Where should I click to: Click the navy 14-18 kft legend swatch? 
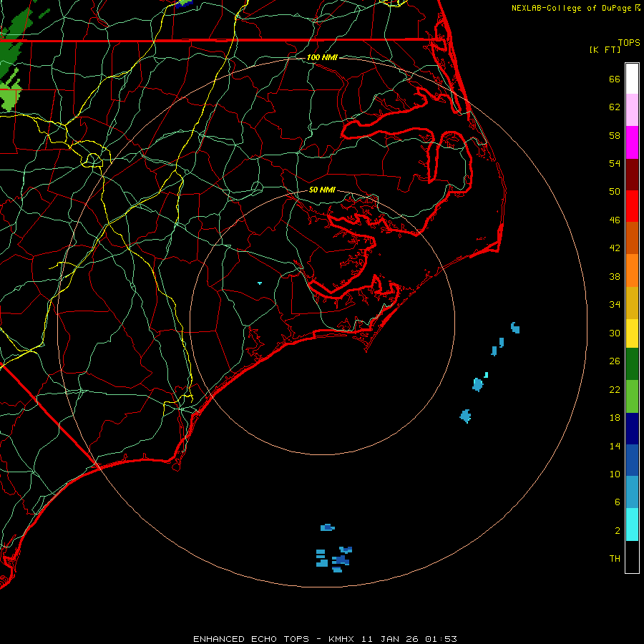point(632,429)
